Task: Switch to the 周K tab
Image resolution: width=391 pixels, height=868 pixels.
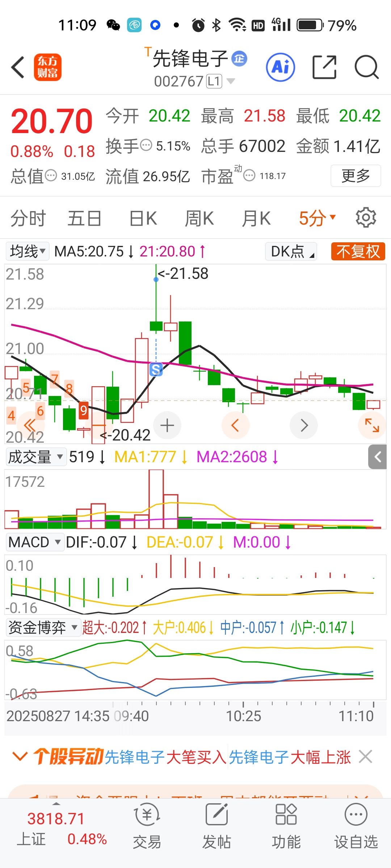Action: (199, 218)
